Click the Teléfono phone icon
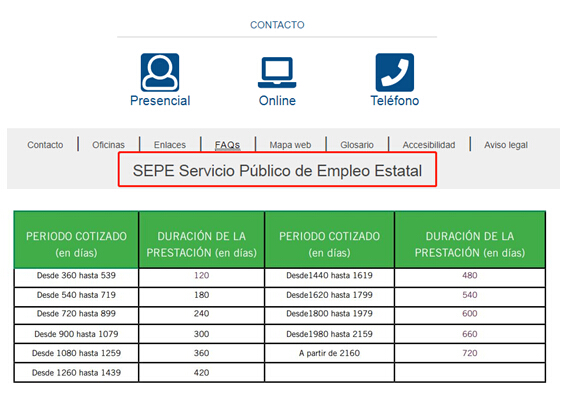 tap(394, 72)
